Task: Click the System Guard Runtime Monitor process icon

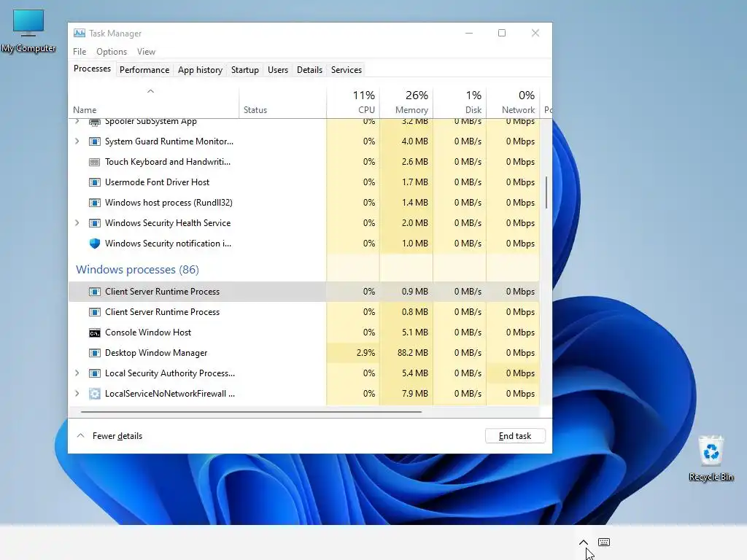Action: click(x=95, y=141)
